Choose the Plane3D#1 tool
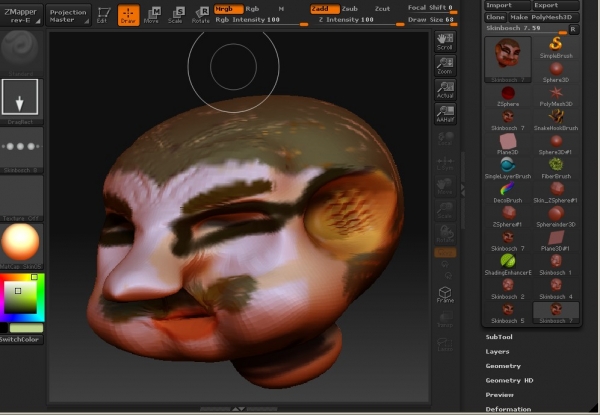 click(x=556, y=241)
